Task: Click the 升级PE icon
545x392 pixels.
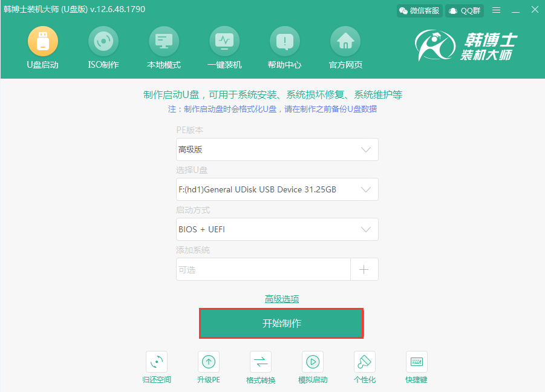Action: click(209, 362)
